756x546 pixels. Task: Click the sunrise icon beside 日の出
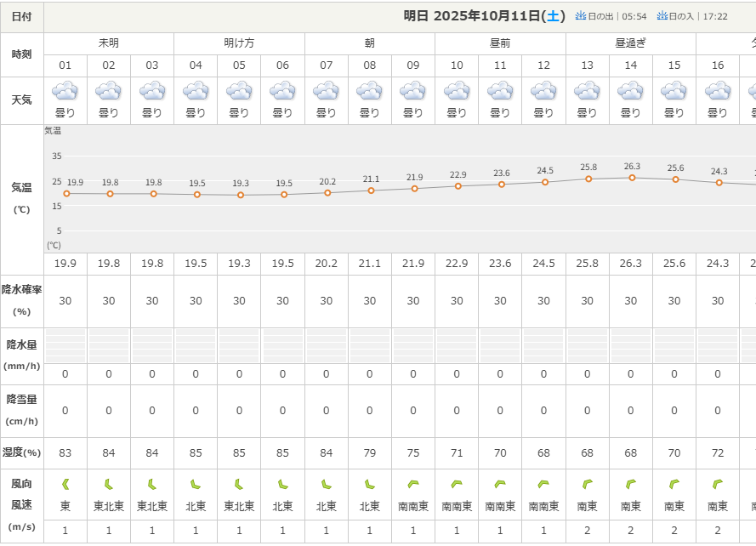pos(582,15)
